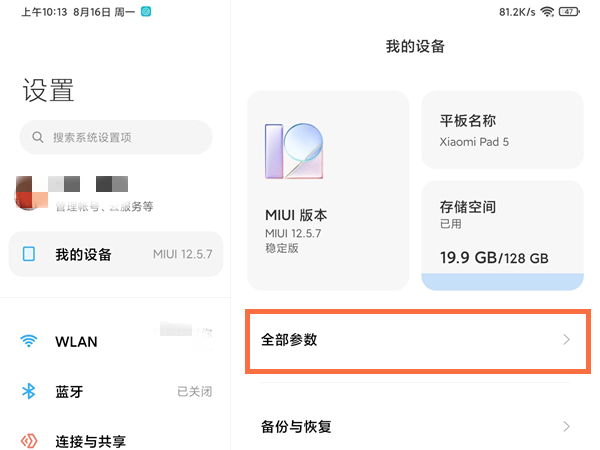Tap the MIUI 12 logo
This screenshot has width=600, height=450.
(x=294, y=151)
